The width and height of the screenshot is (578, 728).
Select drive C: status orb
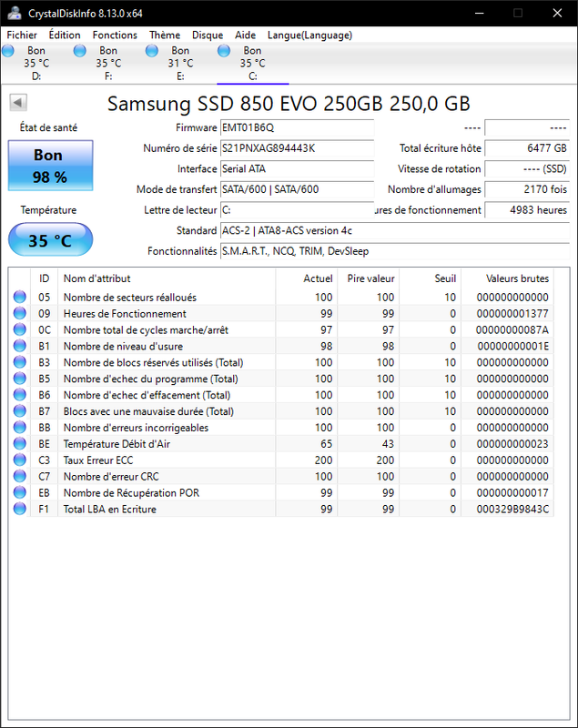click(224, 51)
